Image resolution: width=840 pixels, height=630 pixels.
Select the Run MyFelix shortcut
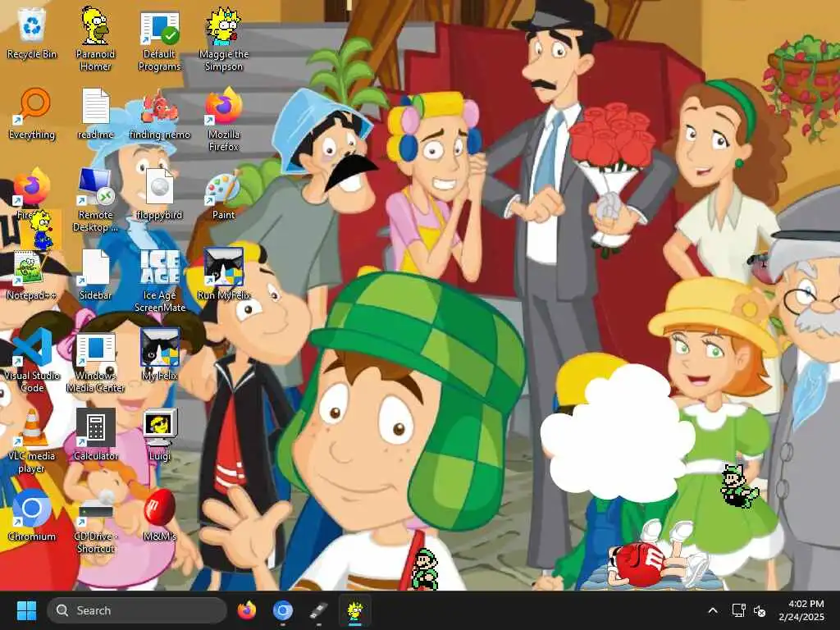223,275
